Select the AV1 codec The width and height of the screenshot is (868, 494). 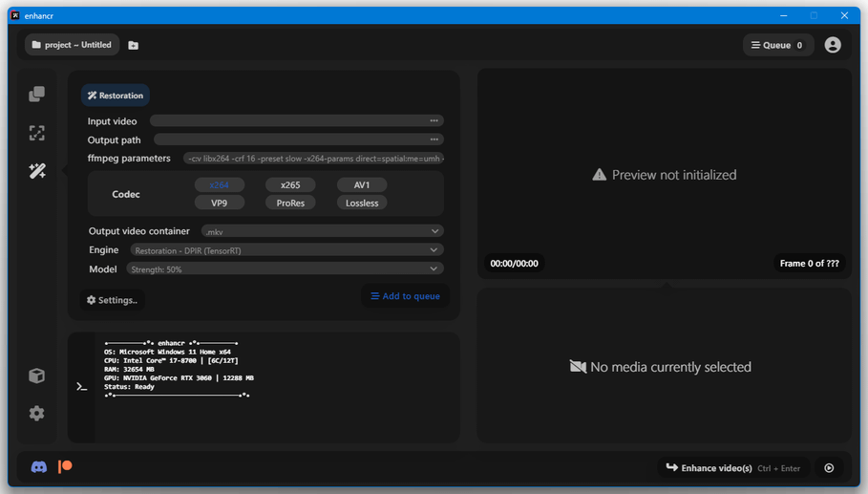362,185
